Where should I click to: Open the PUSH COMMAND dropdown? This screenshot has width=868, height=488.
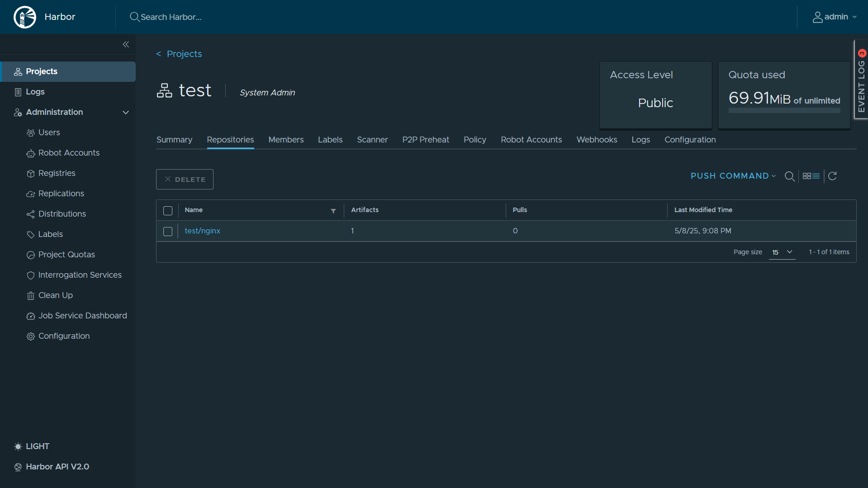(x=733, y=176)
